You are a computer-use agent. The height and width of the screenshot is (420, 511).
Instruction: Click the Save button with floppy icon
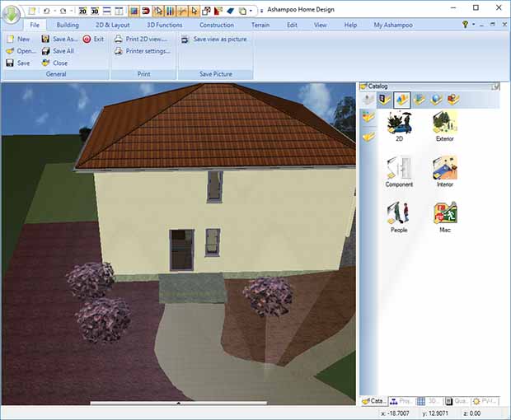tap(18, 63)
